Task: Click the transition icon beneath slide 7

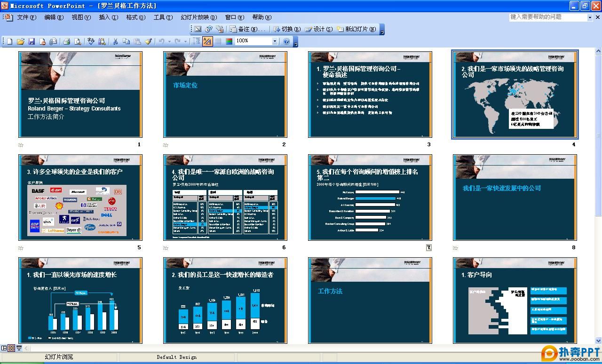Action: point(428,248)
